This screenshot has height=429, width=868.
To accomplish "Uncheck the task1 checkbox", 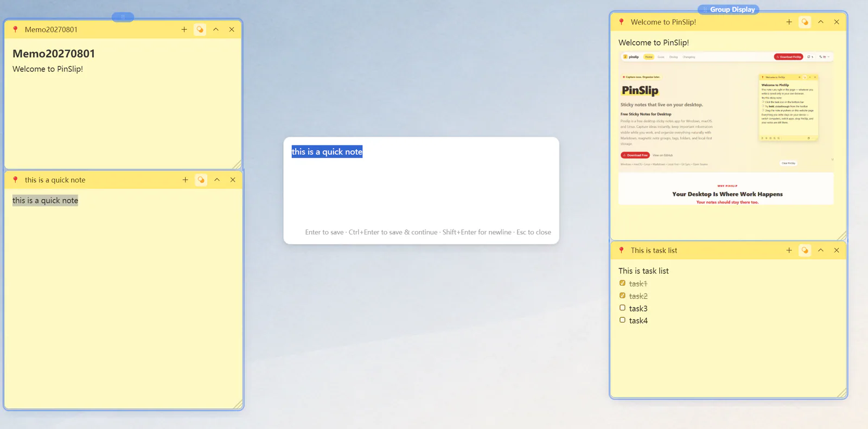I will pos(622,283).
